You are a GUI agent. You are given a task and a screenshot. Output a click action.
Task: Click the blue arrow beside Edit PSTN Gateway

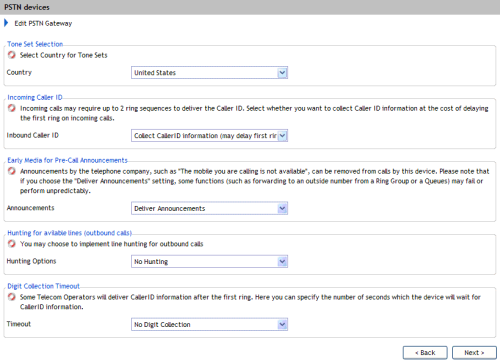pos(6,23)
